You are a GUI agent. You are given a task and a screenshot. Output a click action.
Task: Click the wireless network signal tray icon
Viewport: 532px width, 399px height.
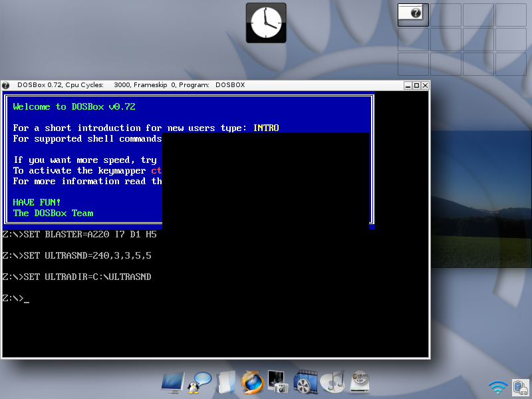point(498,387)
